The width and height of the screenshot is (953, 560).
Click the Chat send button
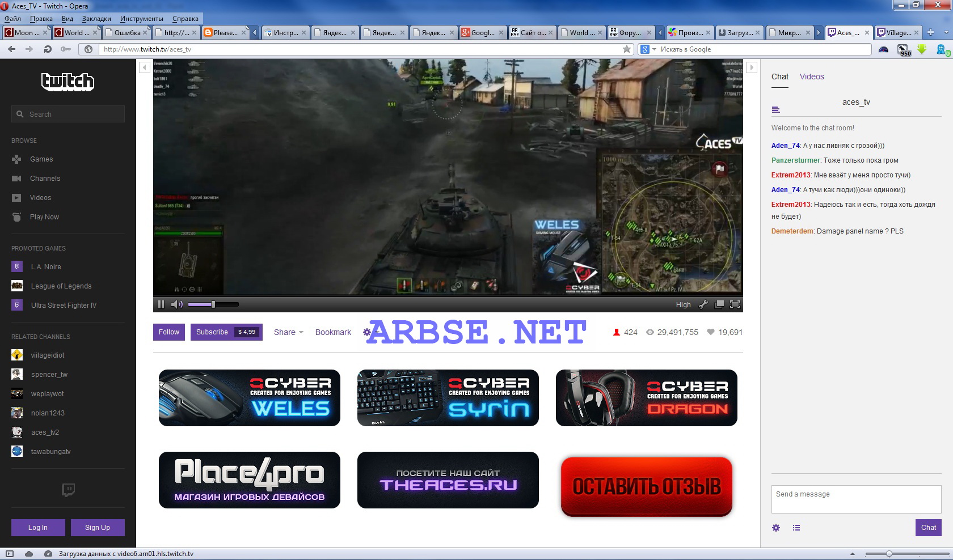coord(928,528)
